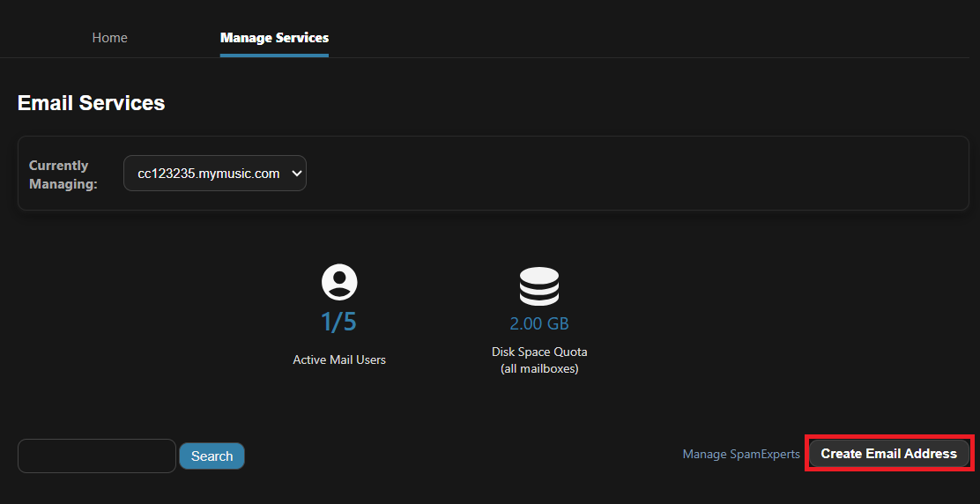
Task: Select the Active Mail Users caption
Action: tap(339, 359)
